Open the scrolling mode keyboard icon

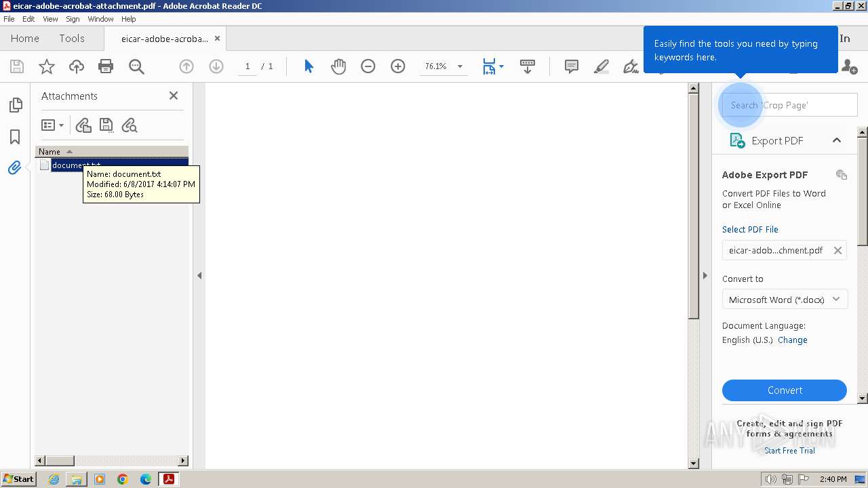click(x=528, y=66)
